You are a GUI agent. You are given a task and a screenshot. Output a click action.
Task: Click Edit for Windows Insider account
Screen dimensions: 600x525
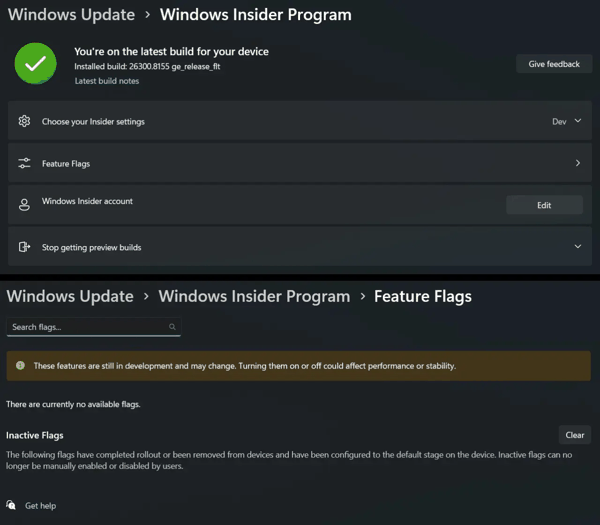(x=544, y=205)
